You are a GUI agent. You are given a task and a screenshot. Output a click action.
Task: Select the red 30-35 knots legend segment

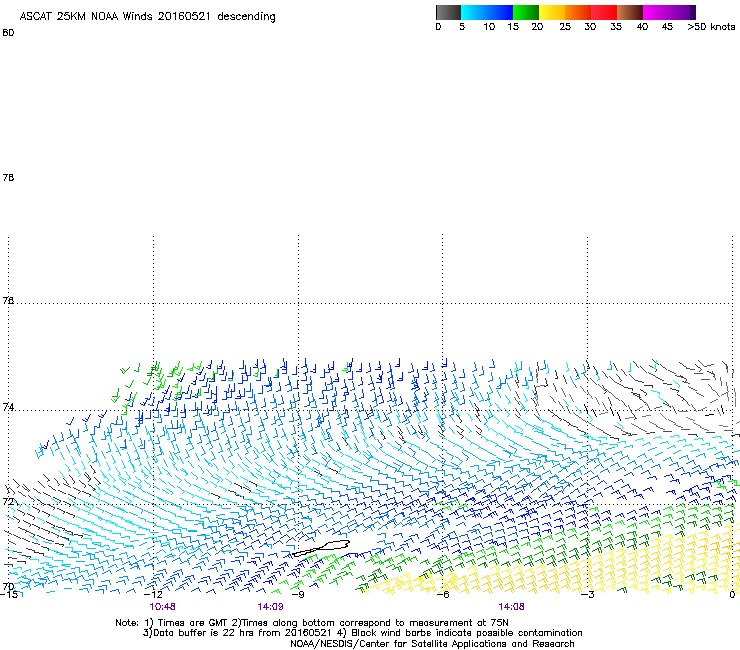point(604,12)
